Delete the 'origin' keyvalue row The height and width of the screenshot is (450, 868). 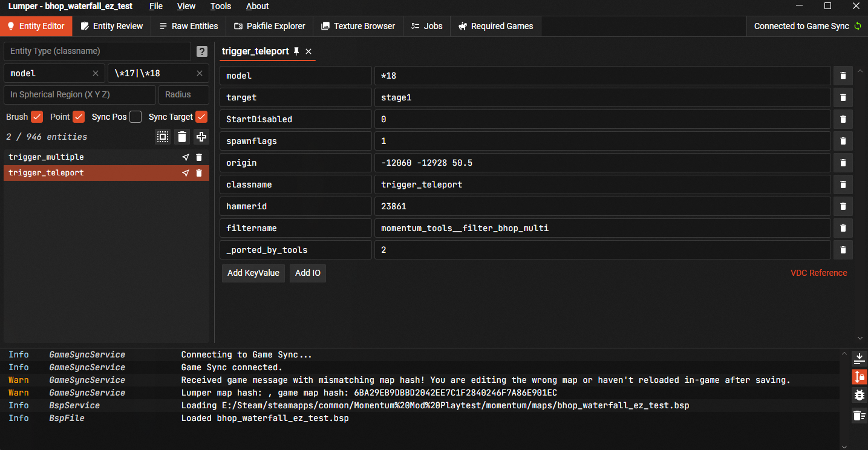[x=843, y=163]
